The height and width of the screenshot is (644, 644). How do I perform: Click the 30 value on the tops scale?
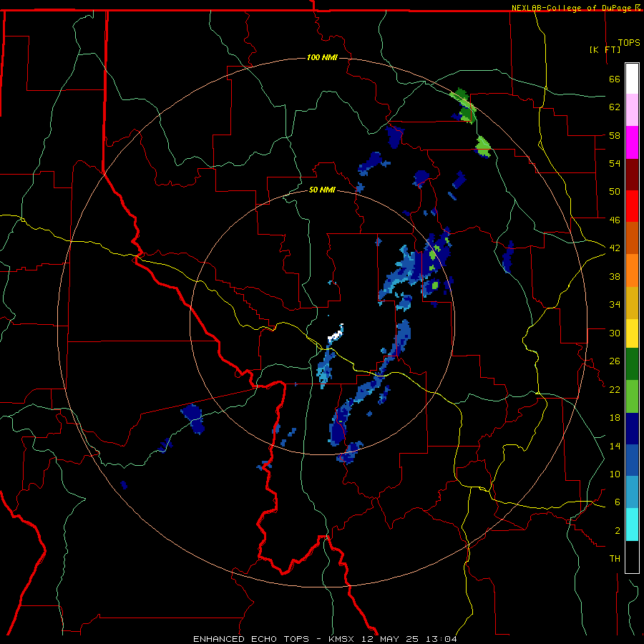pyautogui.click(x=615, y=333)
